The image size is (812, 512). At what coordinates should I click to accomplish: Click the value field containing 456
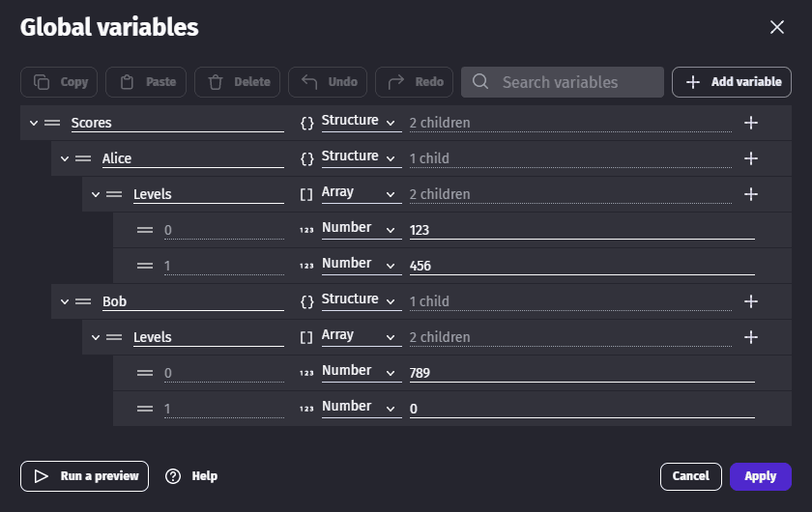[x=580, y=266]
